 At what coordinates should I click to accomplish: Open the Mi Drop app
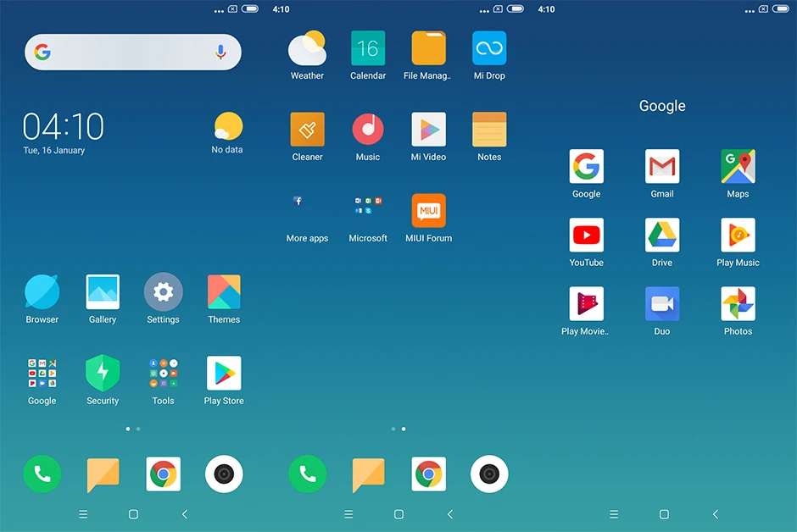(489, 48)
